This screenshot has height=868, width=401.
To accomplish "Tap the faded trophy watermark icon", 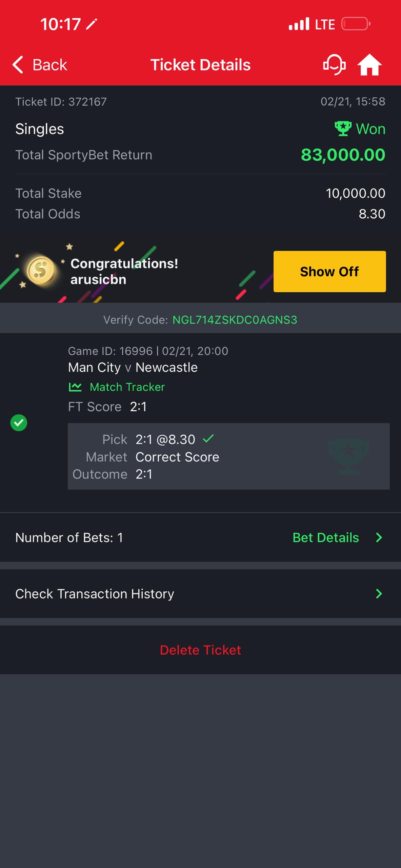I will [348, 456].
